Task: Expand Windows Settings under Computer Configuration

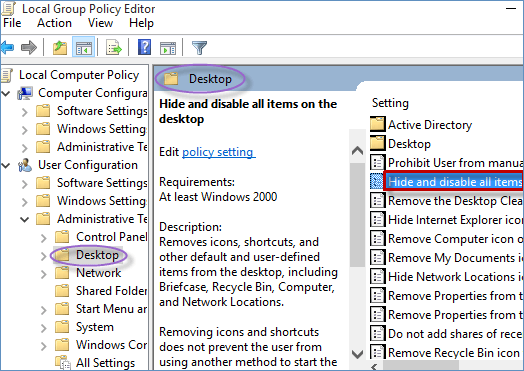Action: (24, 129)
